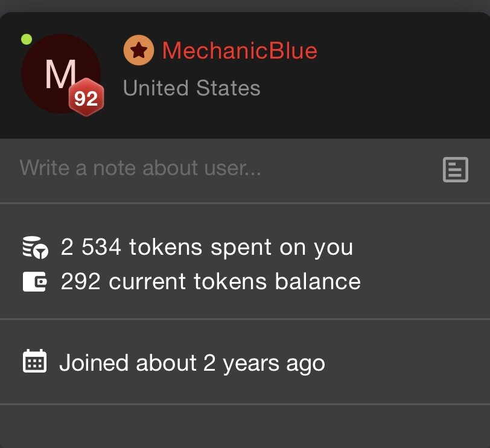Screen dimensions: 490x448
Task: Click the calendar icon beside join date
Action: point(34,362)
